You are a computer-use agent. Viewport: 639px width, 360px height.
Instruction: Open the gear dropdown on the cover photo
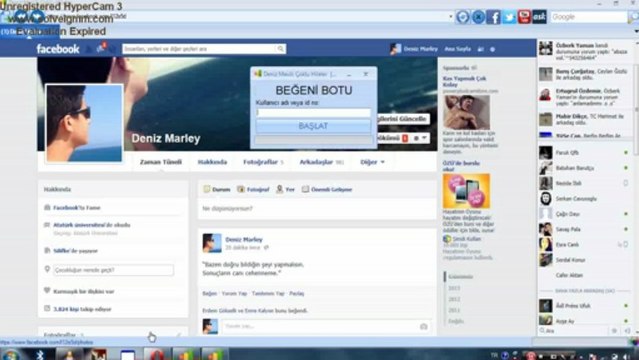pos(420,138)
